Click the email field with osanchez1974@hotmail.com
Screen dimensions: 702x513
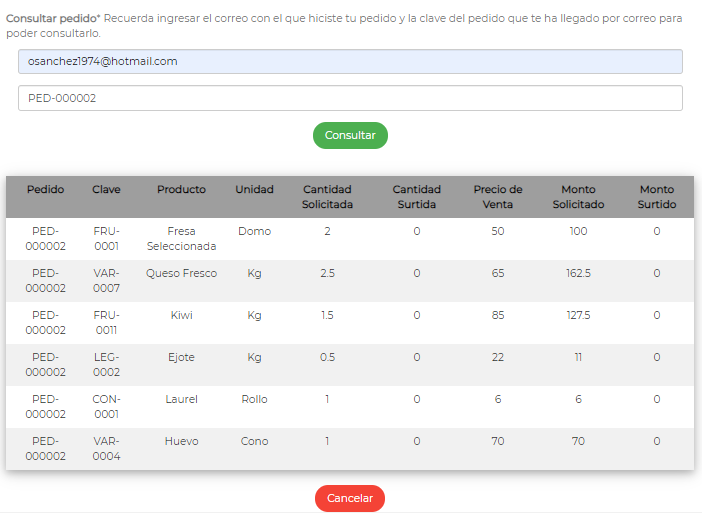click(350, 61)
